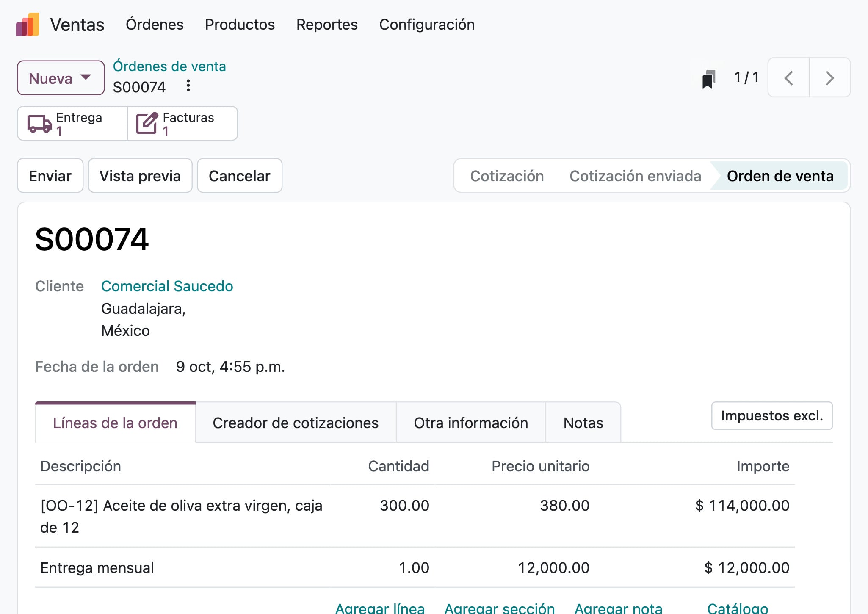The image size is (868, 614).
Task: Go to previous record with left chevron
Action: click(788, 78)
